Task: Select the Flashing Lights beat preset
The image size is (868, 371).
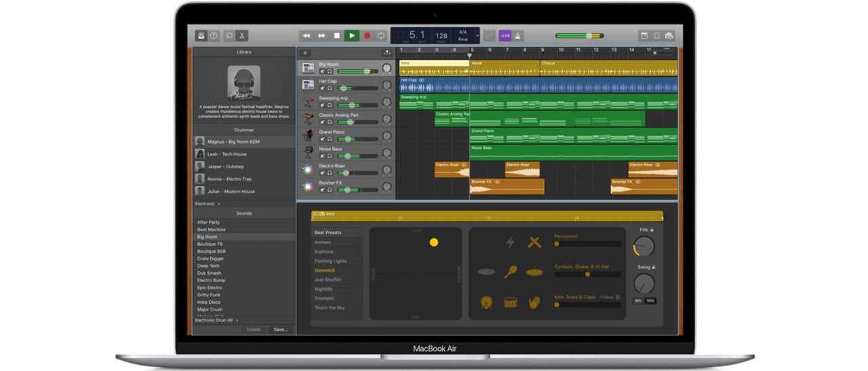Action: click(x=336, y=261)
